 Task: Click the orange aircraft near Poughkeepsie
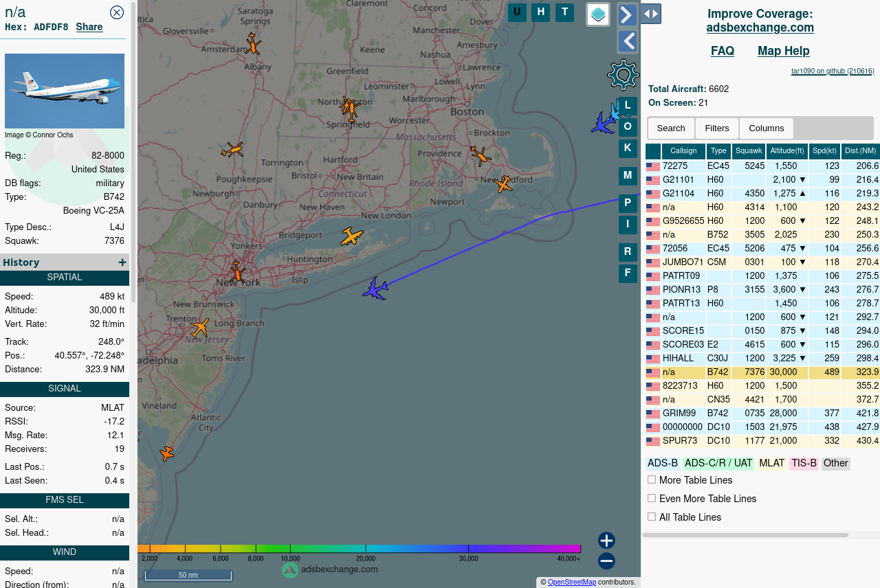pyautogui.click(x=232, y=150)
